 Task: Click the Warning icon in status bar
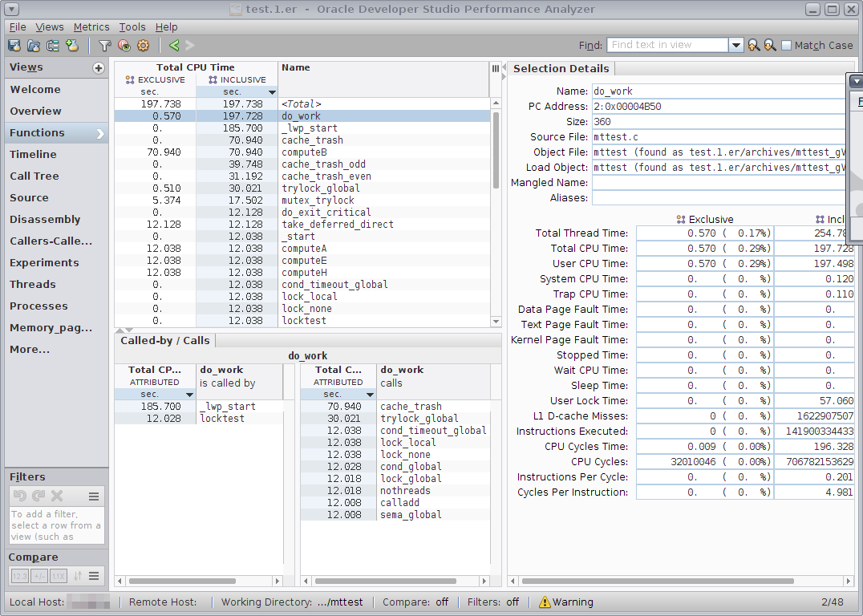point(545,602)
